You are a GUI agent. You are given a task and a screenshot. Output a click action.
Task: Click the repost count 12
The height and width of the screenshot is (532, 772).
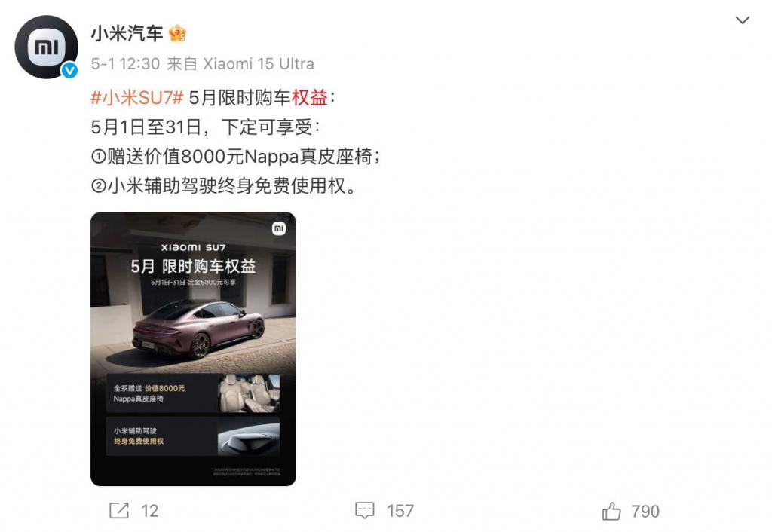coord(150,512)
